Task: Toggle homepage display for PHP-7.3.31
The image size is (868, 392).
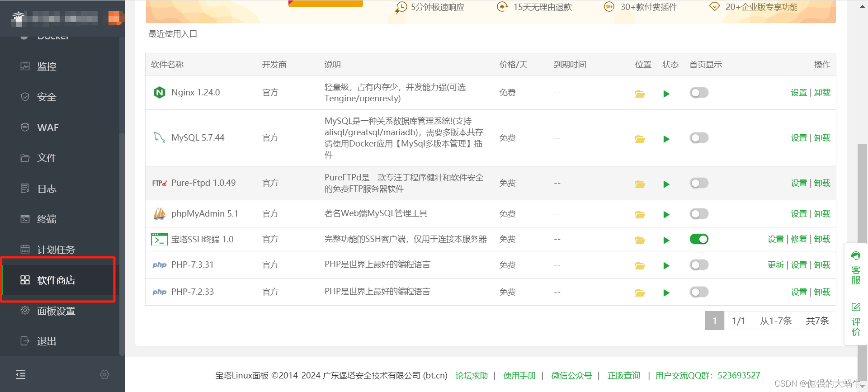Action: 699,265
